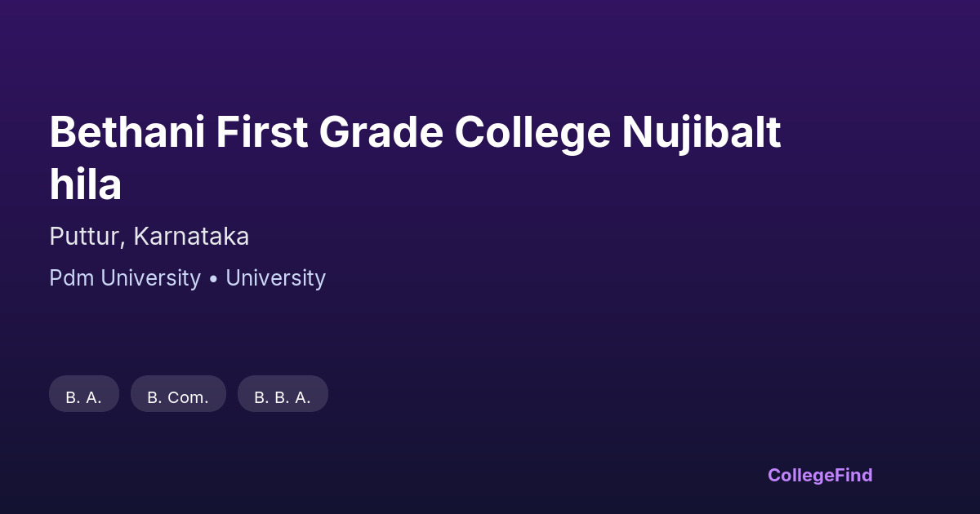This screenshot has width=980, height=514.
Task: Click the word Grade in the heading
Action: click(x=381, y=133)
